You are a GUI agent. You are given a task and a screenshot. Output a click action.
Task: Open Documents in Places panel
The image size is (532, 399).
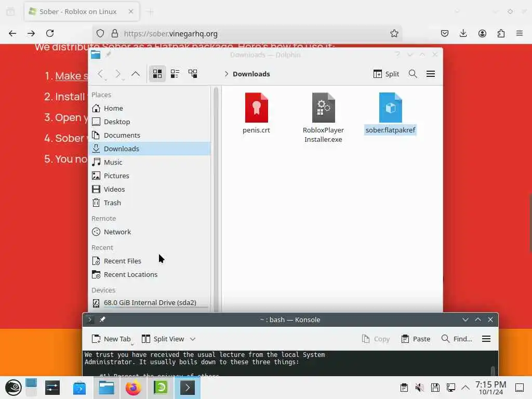pyautogui.click(x=150, y=136)
